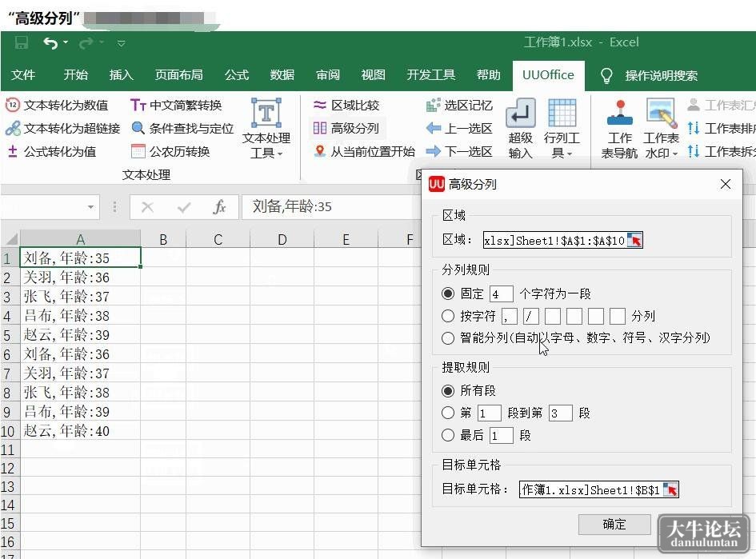Click the range picker icon beside 目标单元格 field

coord(670,489)
